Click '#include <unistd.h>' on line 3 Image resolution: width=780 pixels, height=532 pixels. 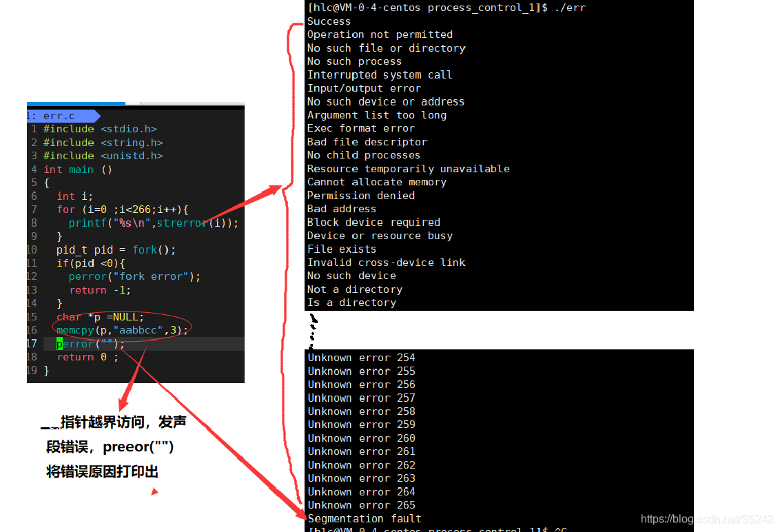point(103,156)
